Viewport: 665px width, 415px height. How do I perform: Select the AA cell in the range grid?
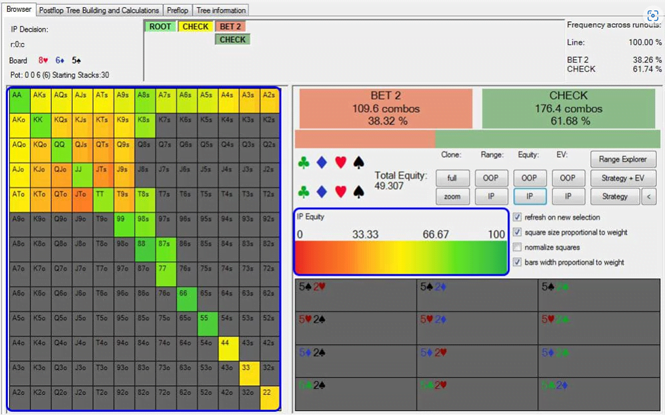click(x=19, y=97)
